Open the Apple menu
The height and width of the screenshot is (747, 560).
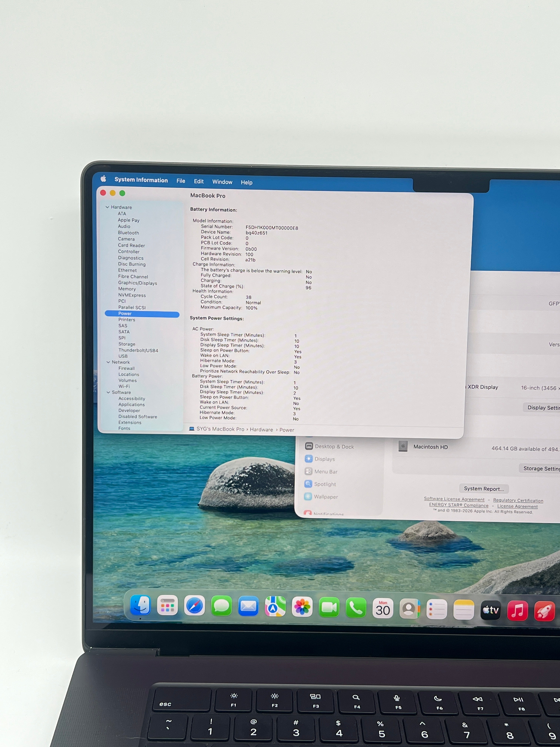(103, 179)
